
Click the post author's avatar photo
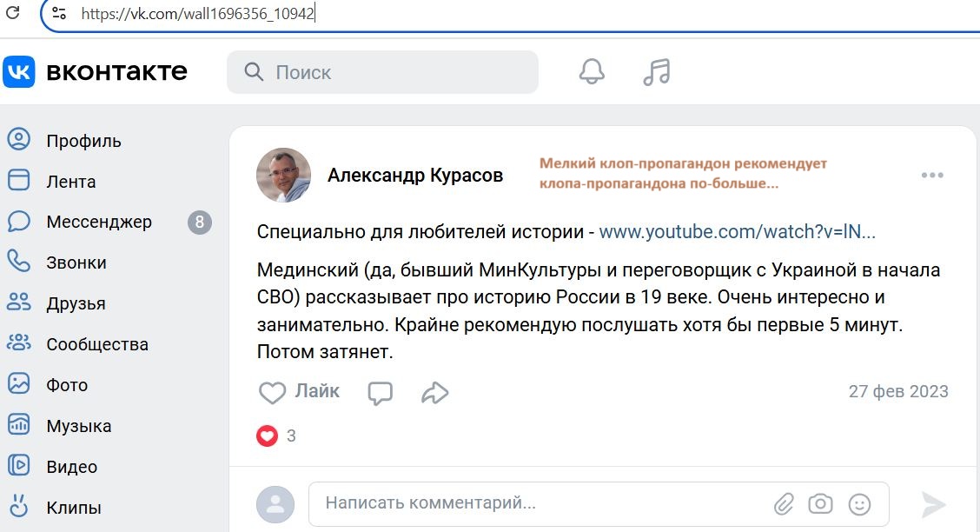283,175
